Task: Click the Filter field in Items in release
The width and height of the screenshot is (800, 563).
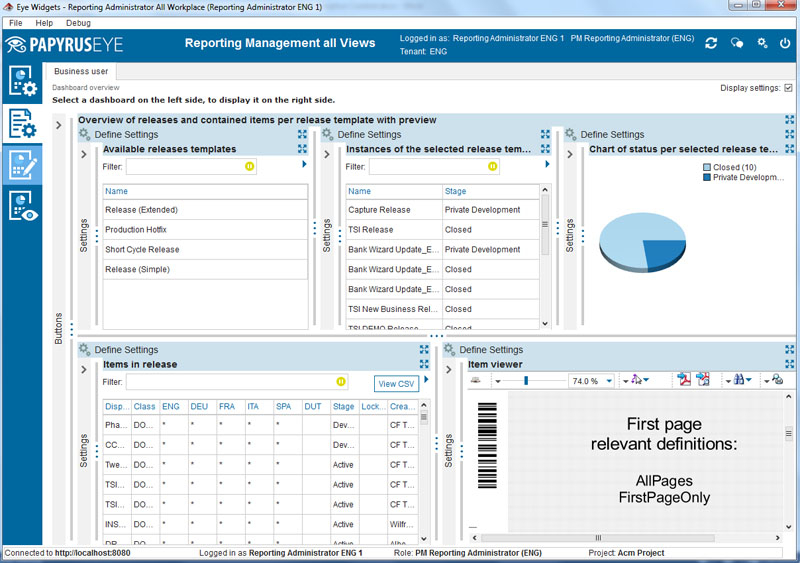Action: (x=237, y=382)
